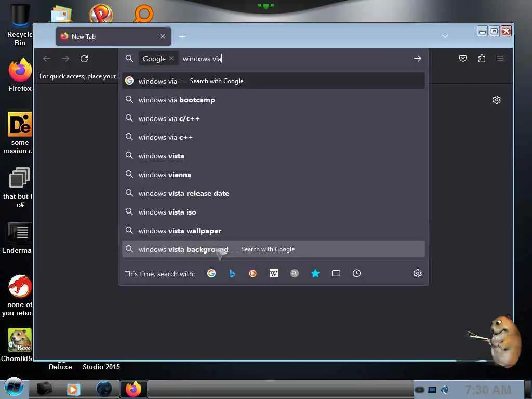Screen dimensions: 532x399
Task: Click in the address bar text field
Action: 295,59
